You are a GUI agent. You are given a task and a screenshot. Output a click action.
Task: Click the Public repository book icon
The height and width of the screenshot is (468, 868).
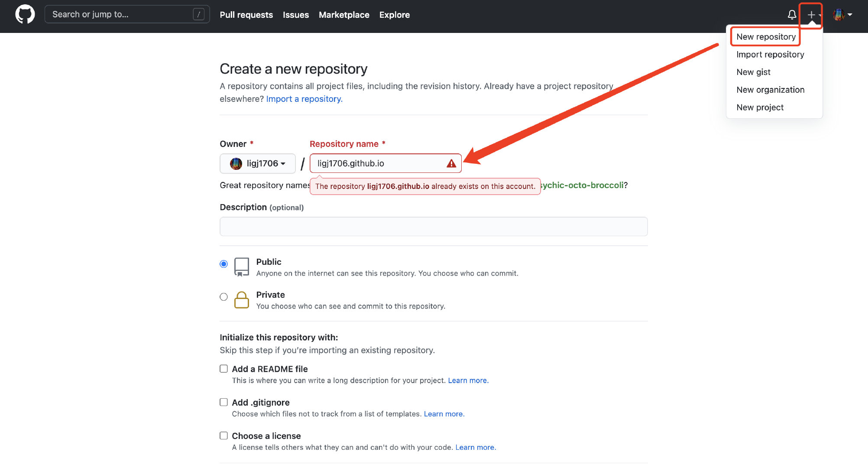coord(241,266)
